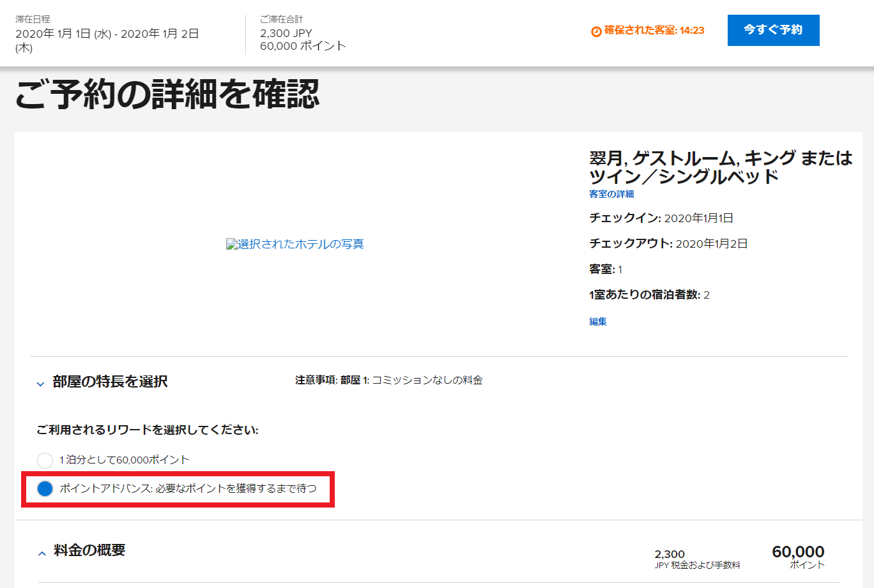Select the 1泊分として60,000ポイント radio button
The height and width of the screenshot is (588, 874).
(45, 460)
